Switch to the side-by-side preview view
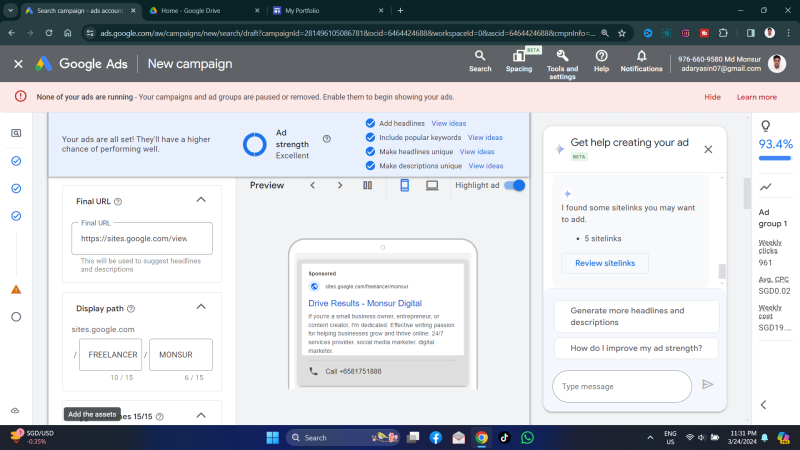 pos(367,185)
